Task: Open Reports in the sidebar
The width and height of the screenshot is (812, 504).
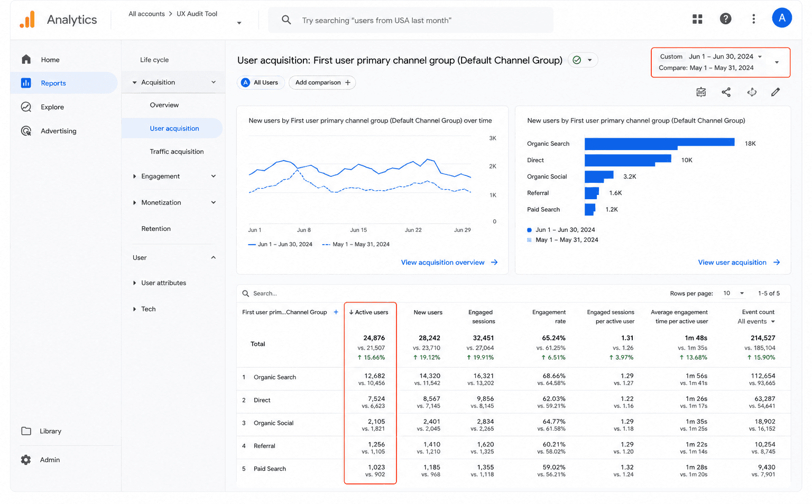Action: tap(63, 83)
